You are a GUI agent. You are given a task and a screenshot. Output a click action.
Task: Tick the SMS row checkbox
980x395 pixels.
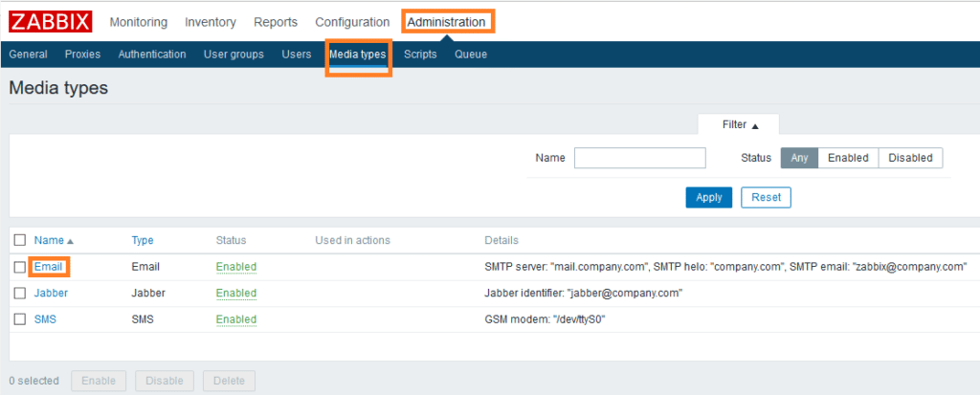tap(20, 319)
